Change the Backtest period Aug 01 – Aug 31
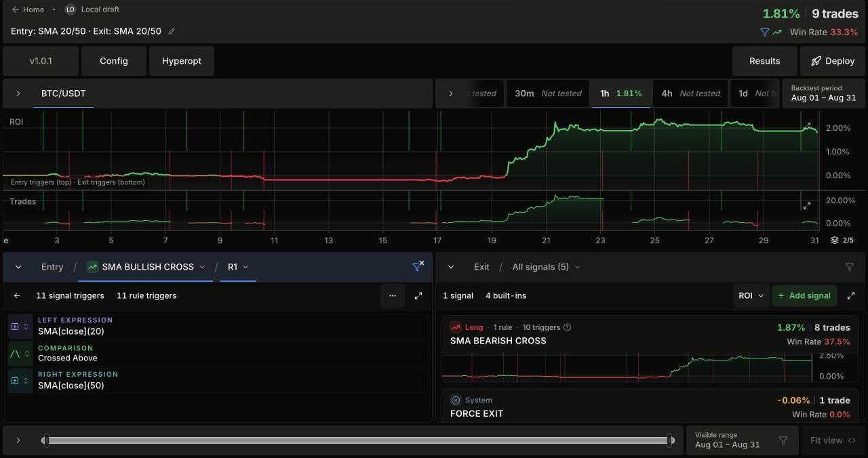This screenshot has width=868, height=458. click(823, 93)
